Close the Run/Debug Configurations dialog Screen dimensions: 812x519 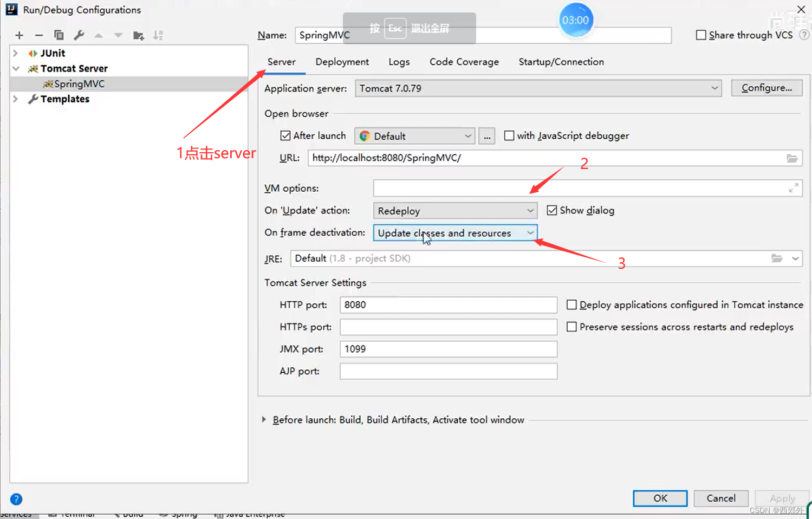click(x=801, y=9)
